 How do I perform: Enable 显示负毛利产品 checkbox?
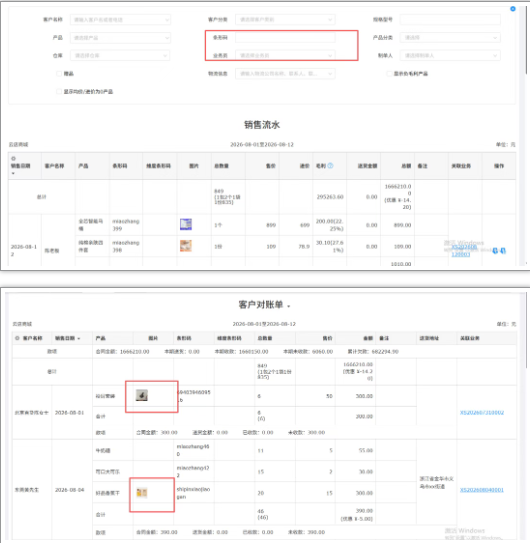click(389, 73)
